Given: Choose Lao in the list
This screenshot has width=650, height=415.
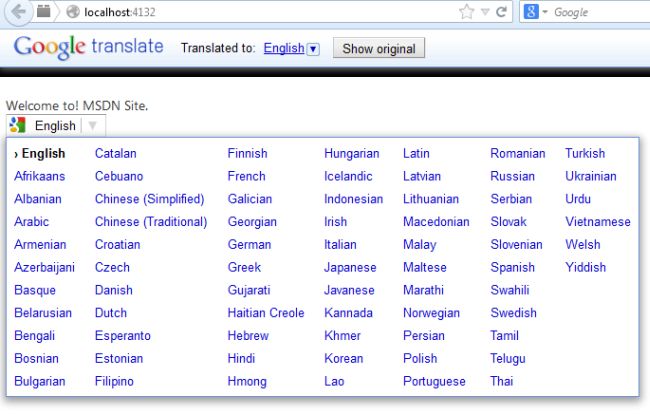Looking at the screenshot, I should 334,381.
